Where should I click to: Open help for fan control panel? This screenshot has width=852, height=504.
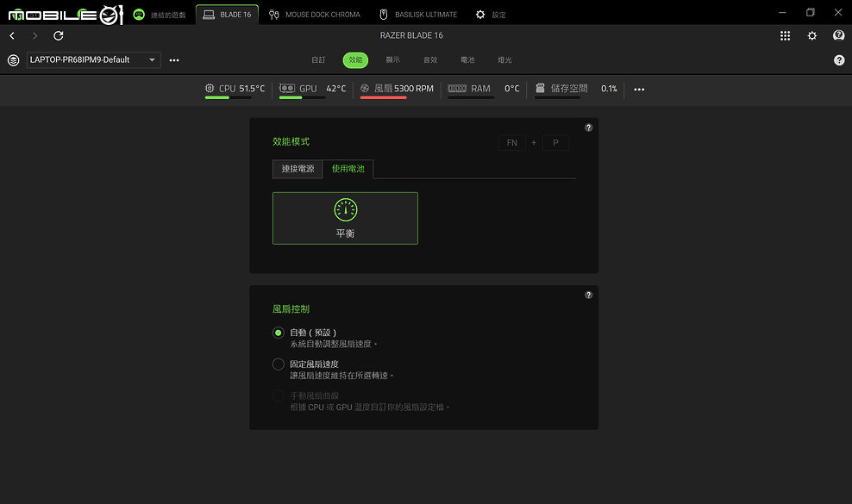588,295
